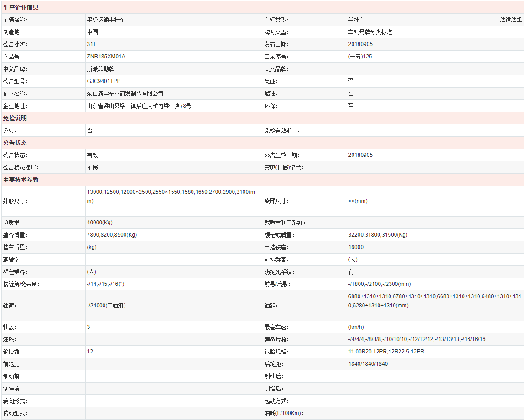Select the vehicle name 平板运输半挂车
Viewport: 525px width, 420px height.
(x=106, y=20)
